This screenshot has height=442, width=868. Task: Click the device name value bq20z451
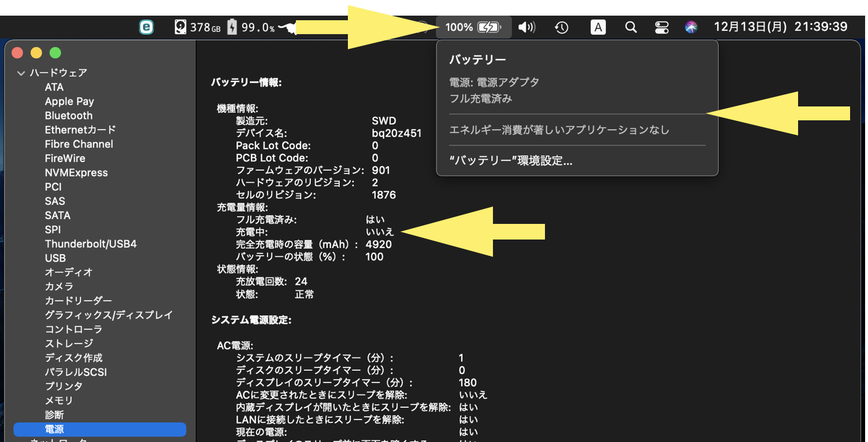[396, 133]
